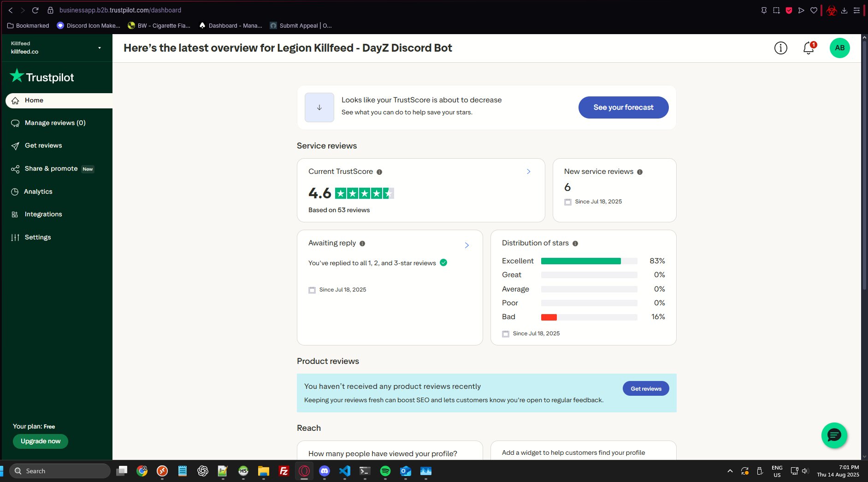Open the live chat support bubble

(834, 435)
